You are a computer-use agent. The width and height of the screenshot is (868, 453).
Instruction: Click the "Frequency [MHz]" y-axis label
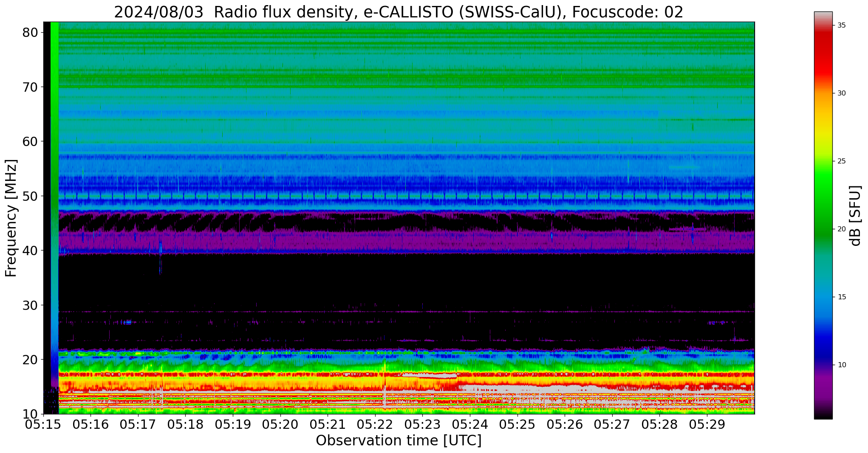click(11, 218)
